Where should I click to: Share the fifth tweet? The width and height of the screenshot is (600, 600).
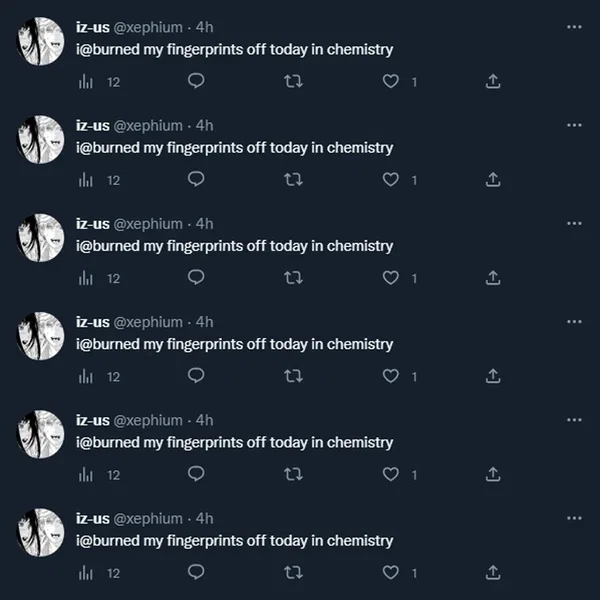tap(493, 474)
